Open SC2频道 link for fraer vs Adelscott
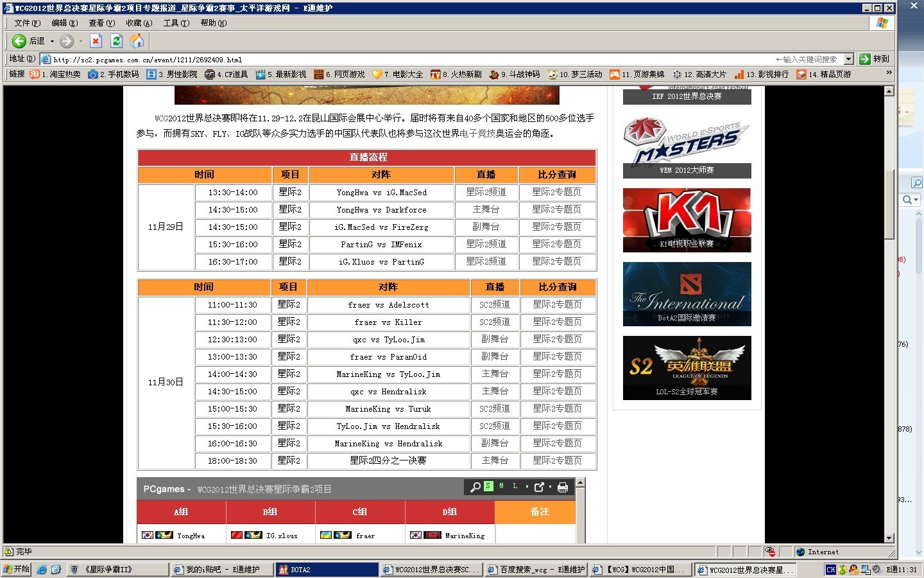 [495, 304]
